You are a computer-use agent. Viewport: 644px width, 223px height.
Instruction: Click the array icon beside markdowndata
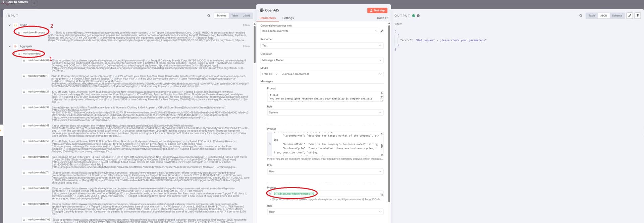(19, 54)
